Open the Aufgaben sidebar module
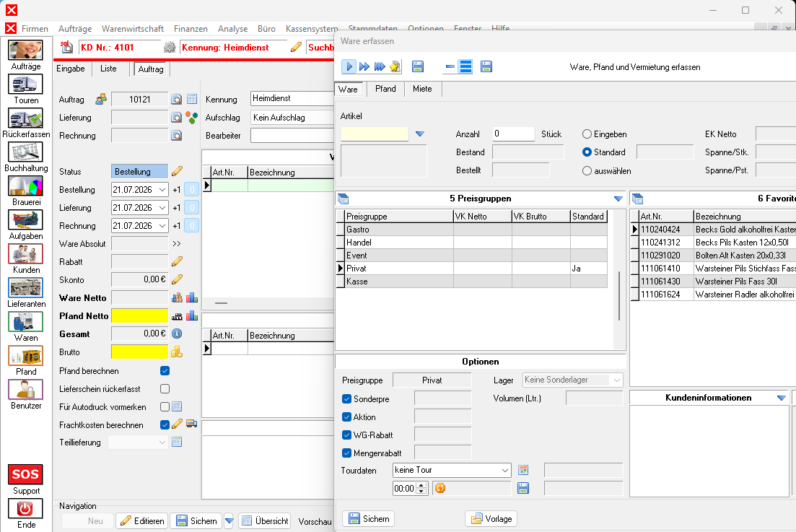The width and height of the screenshot is (796, 532). pos(25,220)
